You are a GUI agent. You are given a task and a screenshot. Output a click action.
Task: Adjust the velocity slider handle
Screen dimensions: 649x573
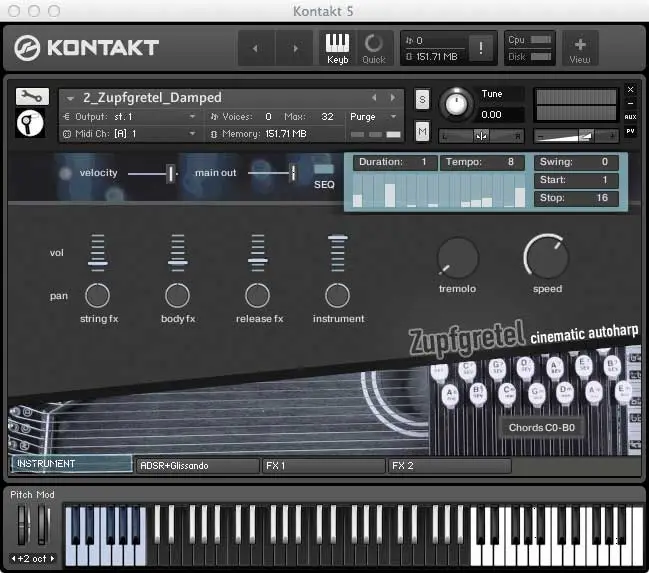(170, 173)
